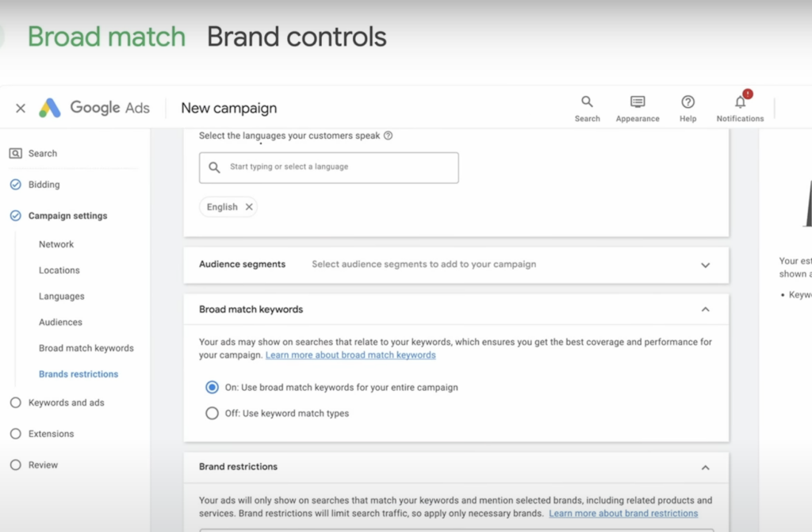Go to Languages in sidebar
This screenshot has height=532, width=812.
tap(62, 296)
